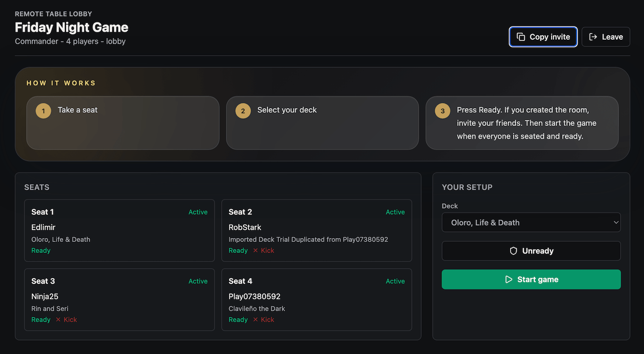Kick RobStark from Seat 2
The image size is (644, 354).
pyautogui.click(x=264, y=251)
